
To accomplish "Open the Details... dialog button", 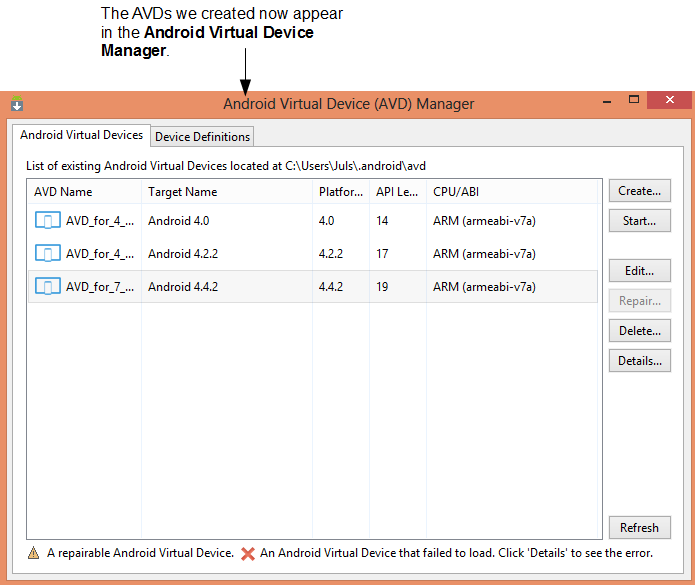I will point(640,361).
